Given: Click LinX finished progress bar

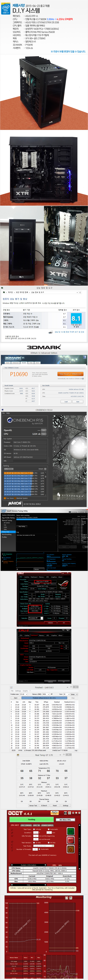Looking at the screenshot, I should (44, 698).
